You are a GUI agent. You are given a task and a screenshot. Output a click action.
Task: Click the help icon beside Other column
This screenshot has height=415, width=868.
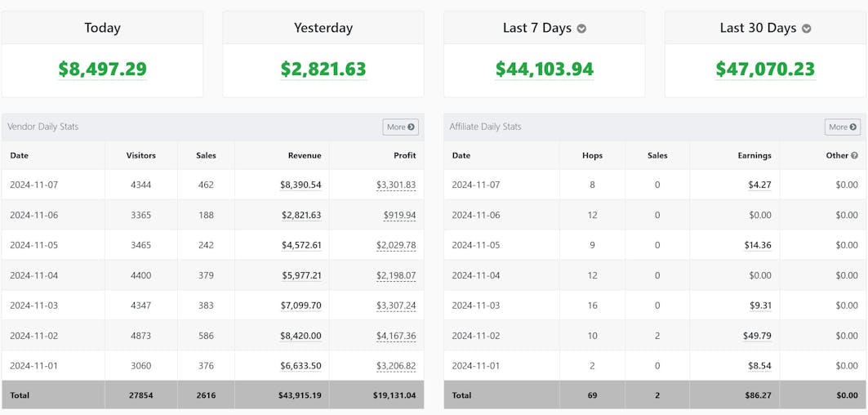click(x=854, y=155)
